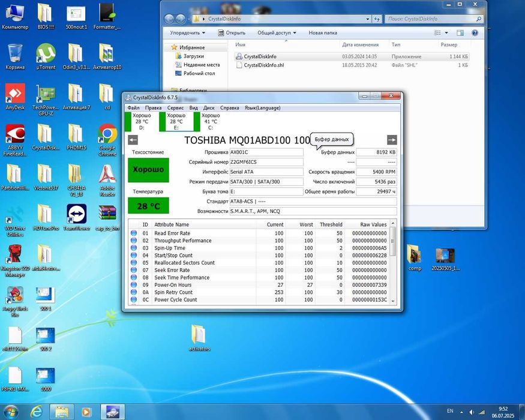Open the Вид menu in CrystalDiskInfo

194,108
